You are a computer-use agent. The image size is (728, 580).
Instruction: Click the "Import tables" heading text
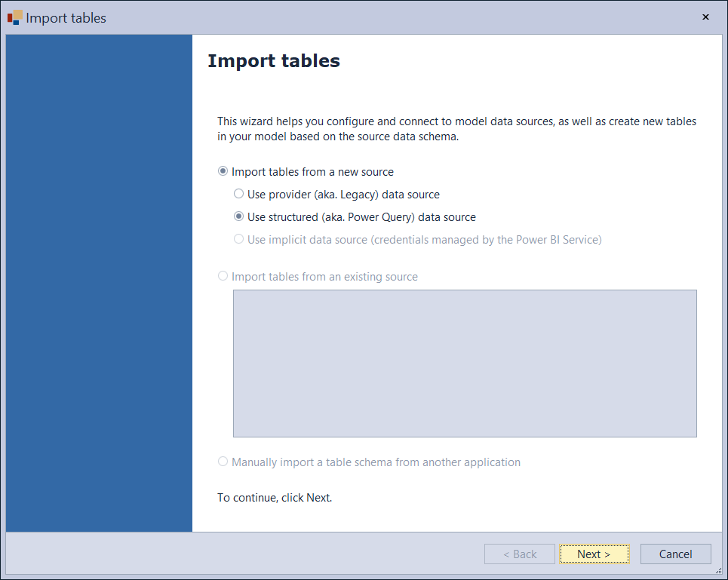coord(274,60)
